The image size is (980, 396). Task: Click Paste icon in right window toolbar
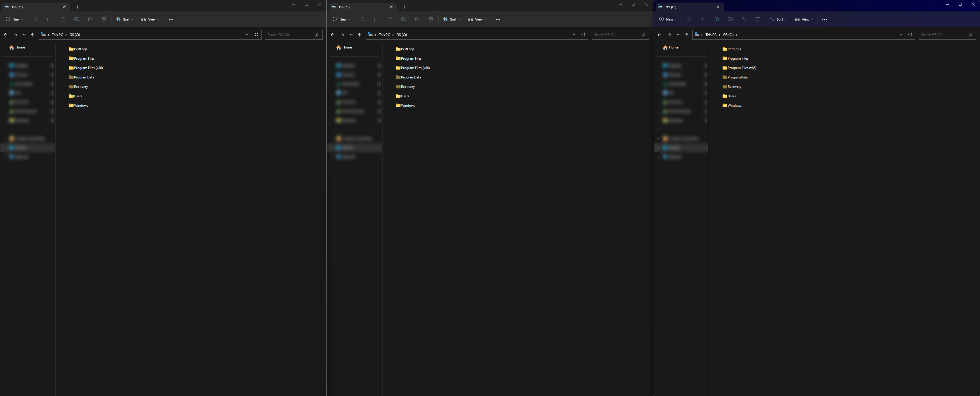(716, 19)
